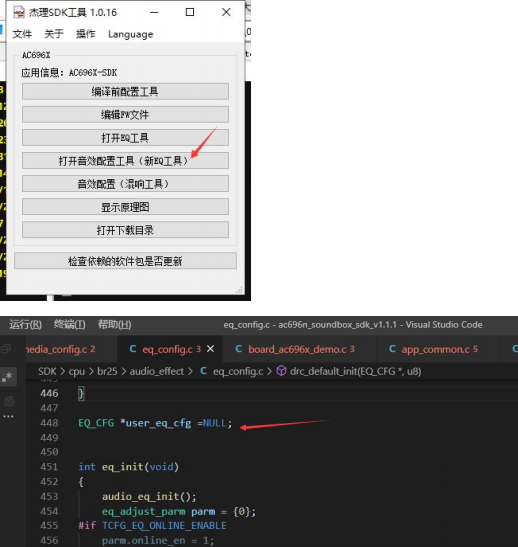Click br25 breadcrumb segment
Screen dimensions: 518x547
coord(107,371)
